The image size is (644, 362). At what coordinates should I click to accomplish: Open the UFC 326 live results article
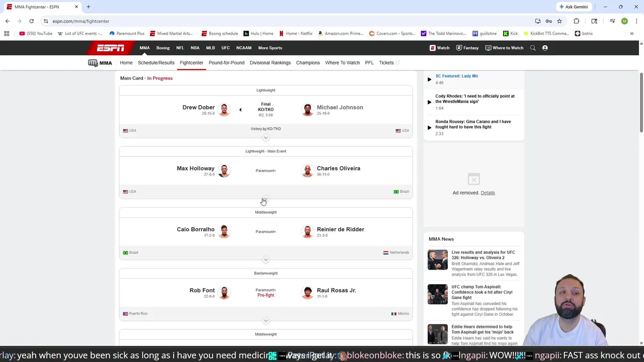[x=483, y=255]
